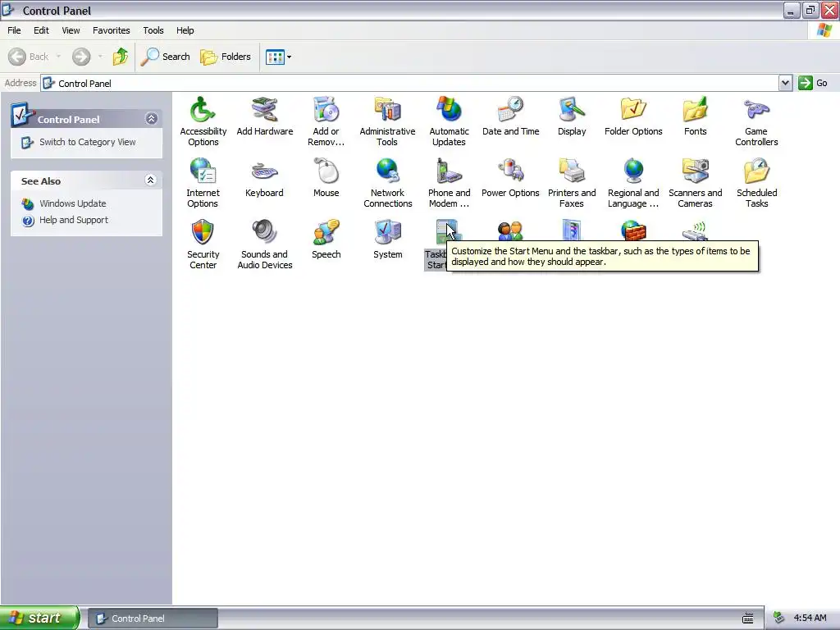Open Wireless Network Setup icon
840x630 pixels.
tap(695, 231)
